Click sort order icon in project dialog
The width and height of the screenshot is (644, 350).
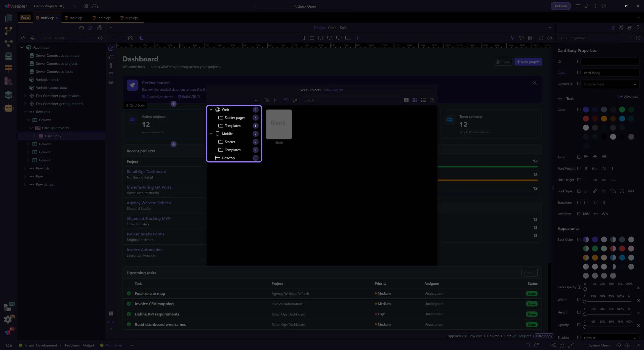click(x=295, y=100)
